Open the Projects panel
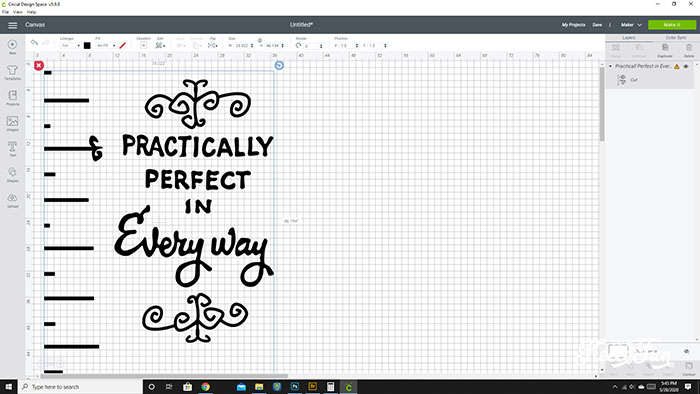Viewport: 700px width, 394px height. pyautogui.click(x=12, y=97)
